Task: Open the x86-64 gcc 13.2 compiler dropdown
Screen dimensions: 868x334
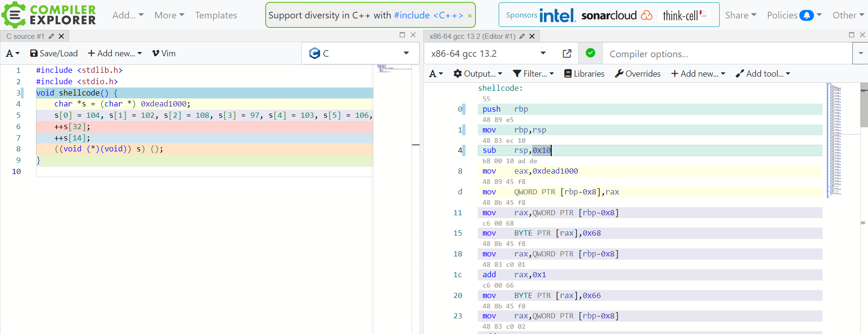Action: pyautogui.click(x=488, y=53)
